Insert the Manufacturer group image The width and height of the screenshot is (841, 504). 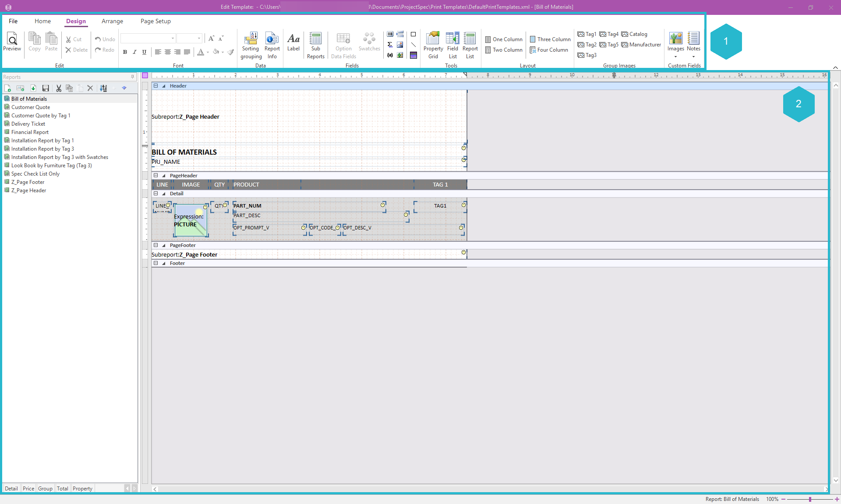point(641,45)
